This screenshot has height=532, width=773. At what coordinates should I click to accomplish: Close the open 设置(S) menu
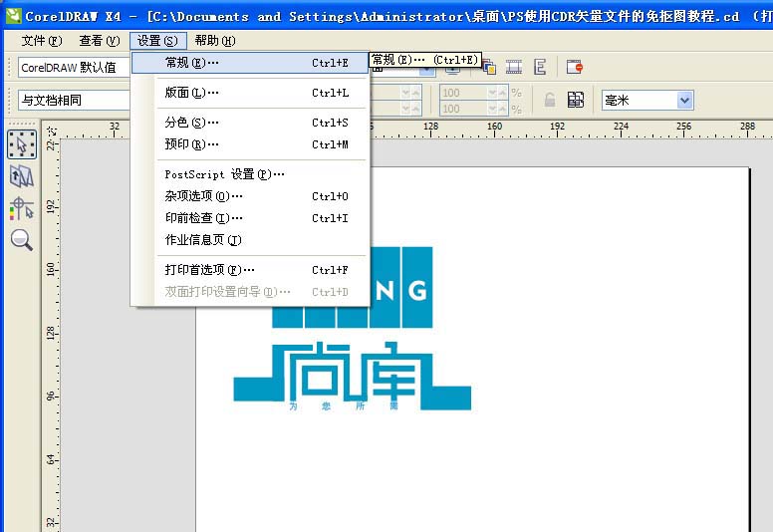[157, 41]
